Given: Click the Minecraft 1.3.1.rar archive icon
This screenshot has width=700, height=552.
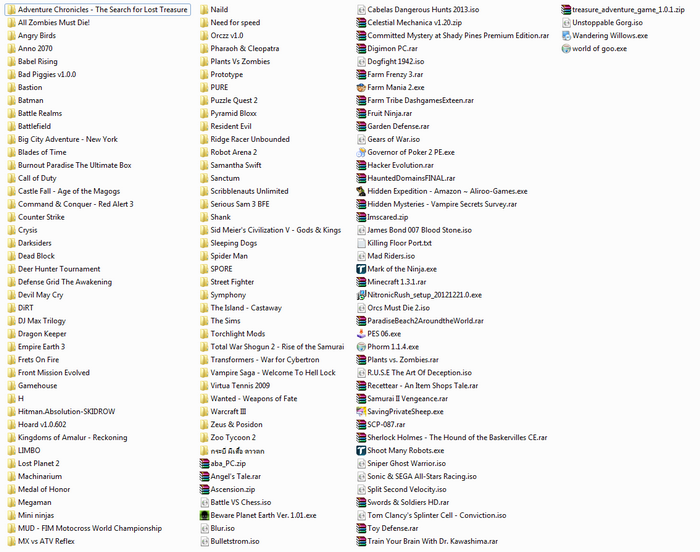Looking at the screenshot, I should [361, 282].
